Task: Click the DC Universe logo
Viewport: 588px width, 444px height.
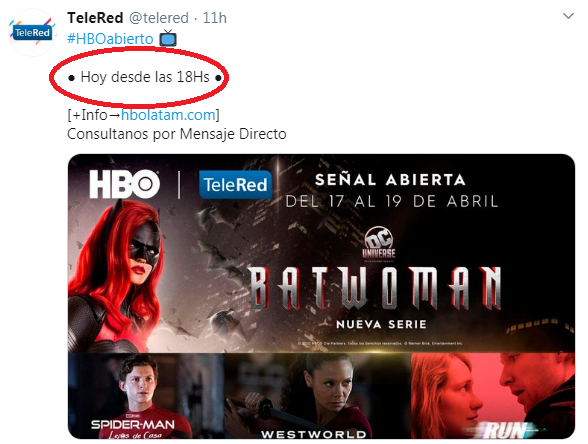Action: point(379,243)
